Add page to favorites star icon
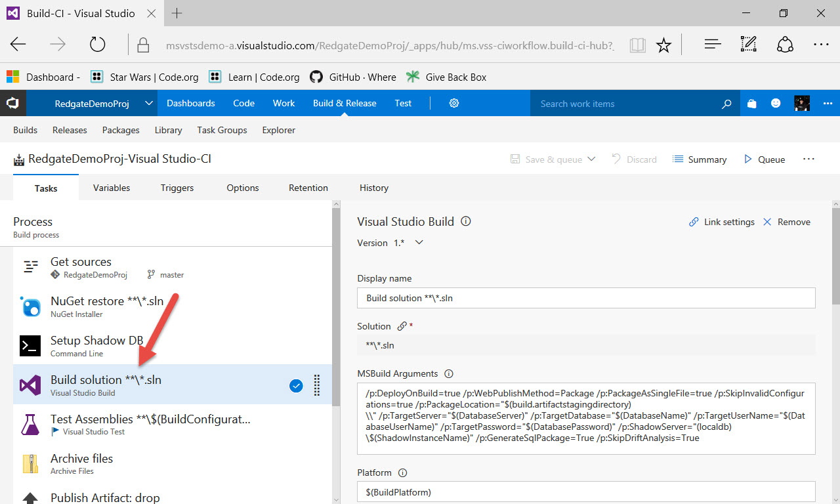The height and width of the screenshot is (504, 840). pos(664,45)
